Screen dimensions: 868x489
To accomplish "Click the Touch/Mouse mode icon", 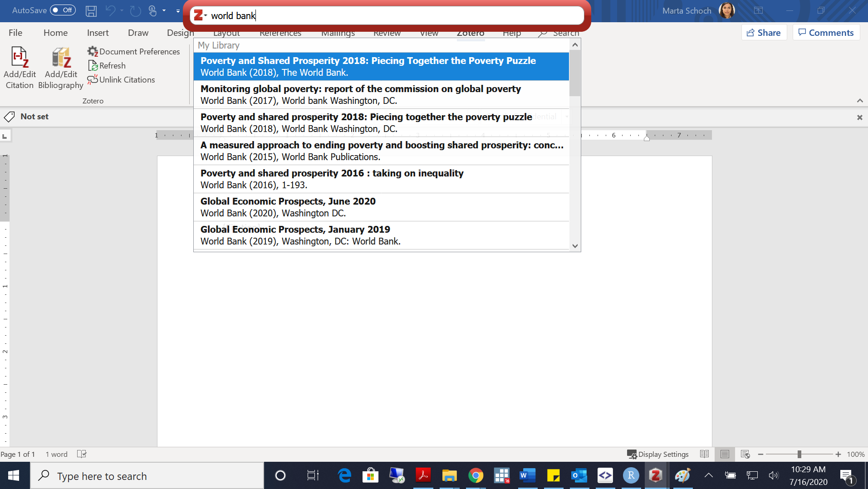I will 152,10.
